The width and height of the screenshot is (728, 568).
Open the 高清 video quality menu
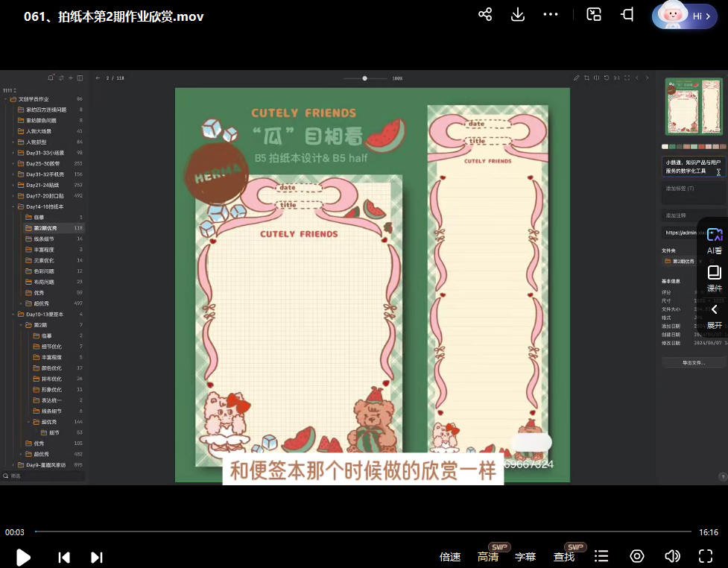pyautogui.click(x=488, y=557)
